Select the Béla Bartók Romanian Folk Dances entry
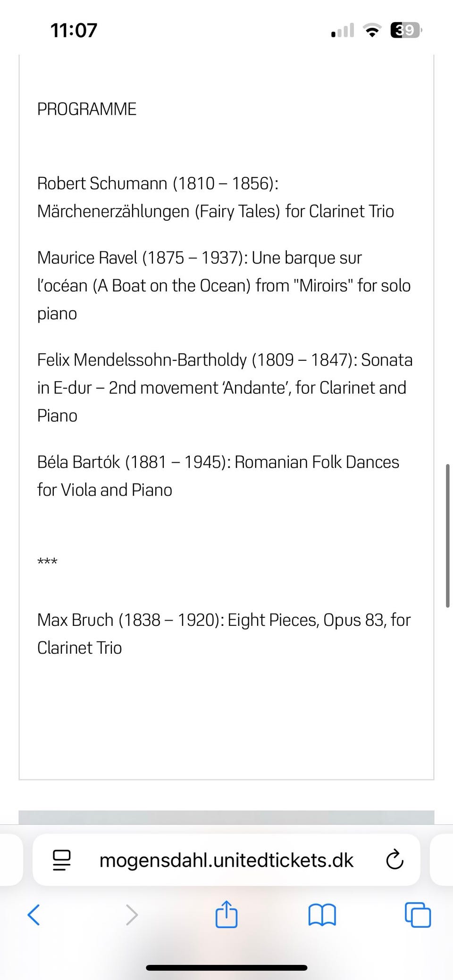453x980 pixels. pyautogui.click(x=218, y=476)
